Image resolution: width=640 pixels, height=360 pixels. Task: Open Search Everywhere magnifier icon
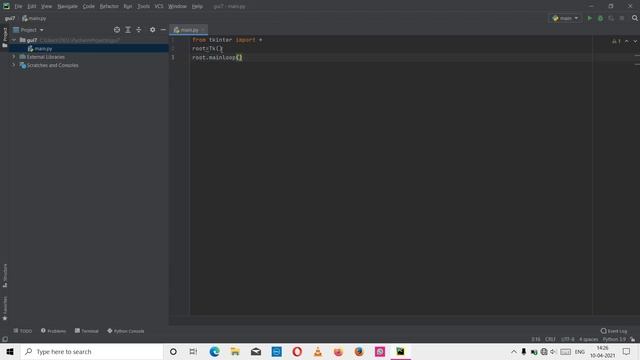pyautogui.click(x=635, y=18)
